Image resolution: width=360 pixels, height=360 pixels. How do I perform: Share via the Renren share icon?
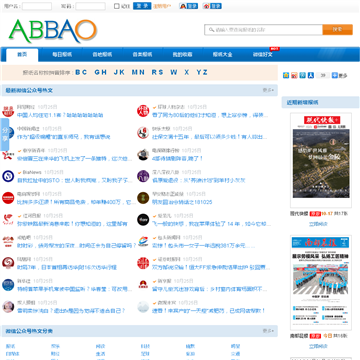click(x=311, y=75)
